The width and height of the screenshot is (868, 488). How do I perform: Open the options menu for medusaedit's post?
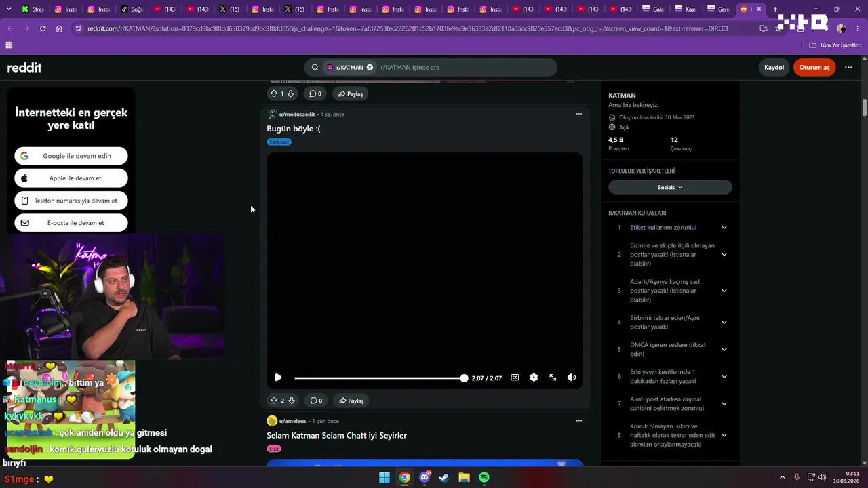click(579, 114)
